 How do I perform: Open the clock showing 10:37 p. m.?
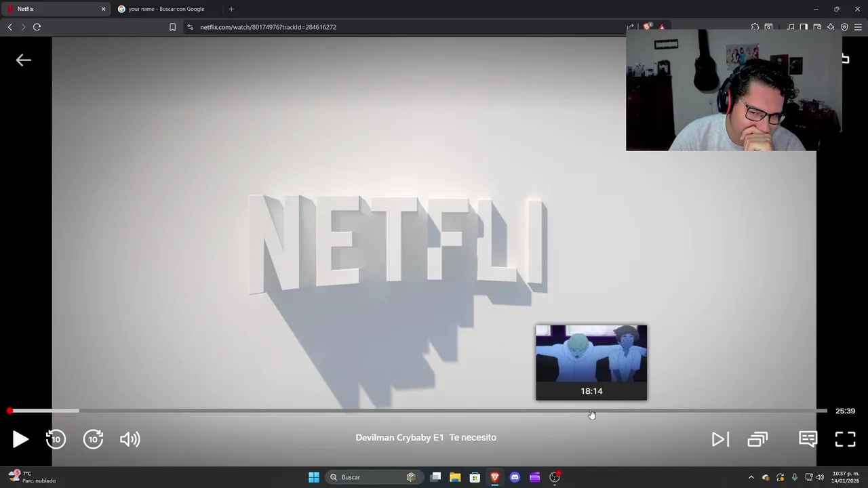click(846, 477)
